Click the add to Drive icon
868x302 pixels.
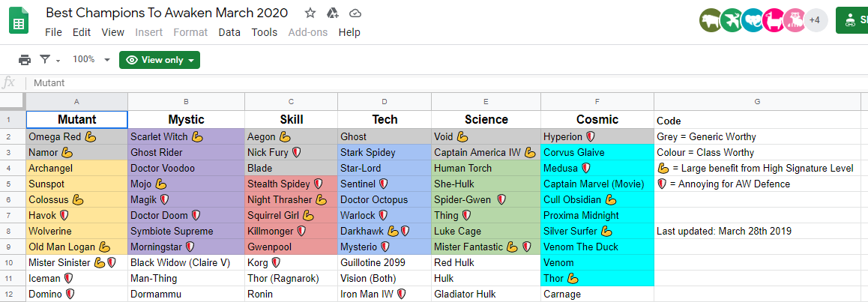[334, 13]
